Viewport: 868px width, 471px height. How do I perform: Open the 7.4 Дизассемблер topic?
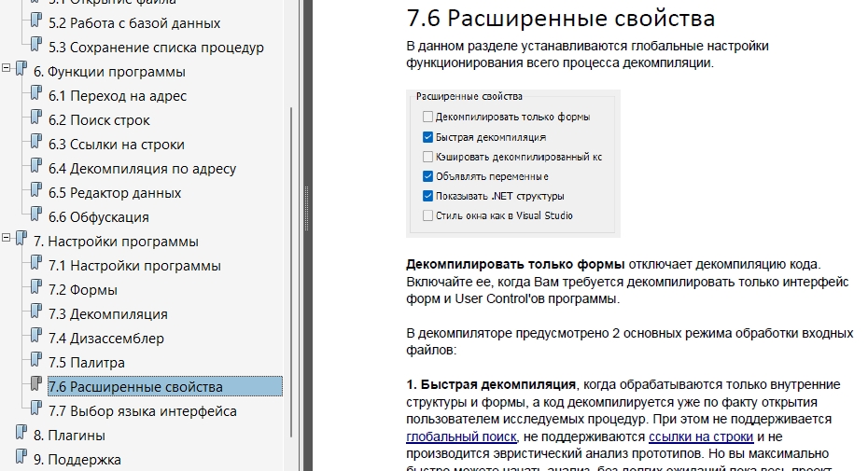[106, 339]
